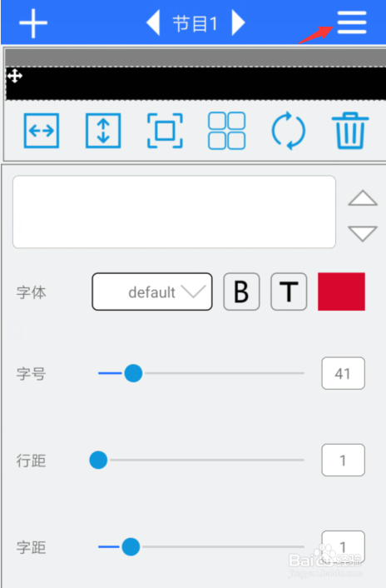This screenshot has height=588, width=386.
Task: Go to next program with right arrow
Action: pos(238,22)
